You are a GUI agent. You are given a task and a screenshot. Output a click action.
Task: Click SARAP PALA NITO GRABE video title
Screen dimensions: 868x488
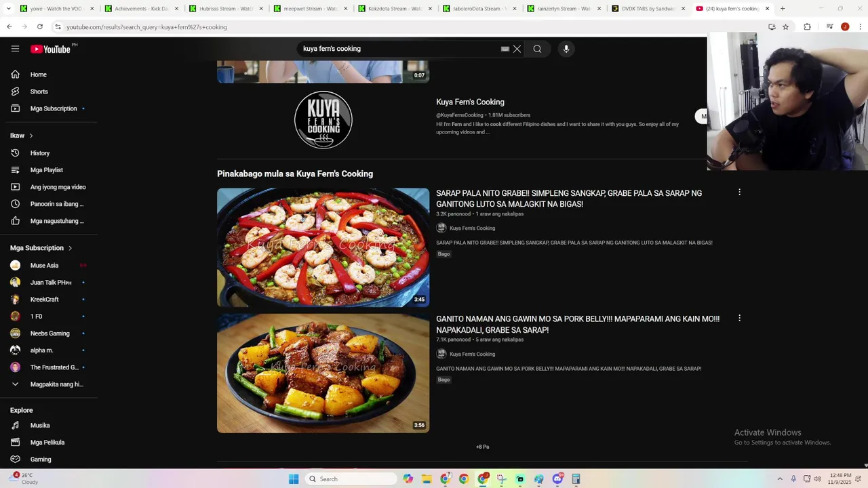[x=569, y=199]
